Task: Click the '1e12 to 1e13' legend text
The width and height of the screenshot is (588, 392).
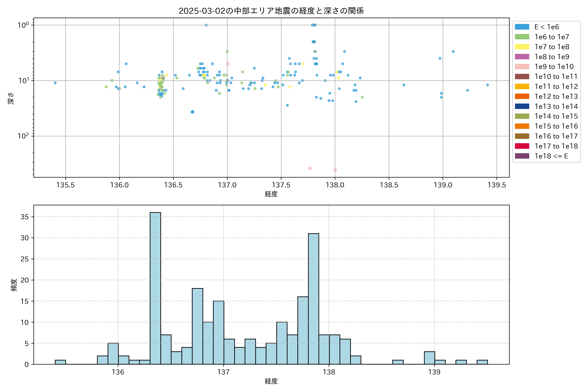Action: click(x=556, y=97)
